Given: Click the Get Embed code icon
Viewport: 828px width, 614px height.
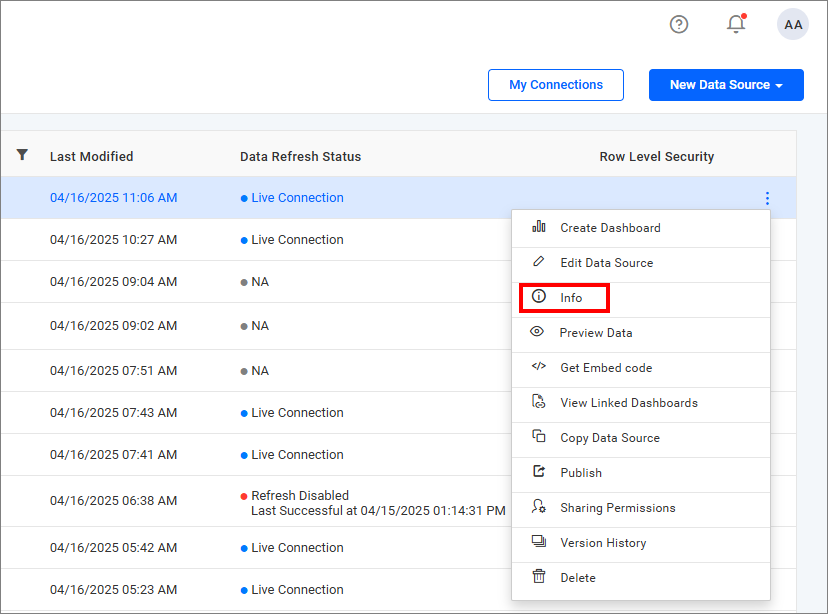Looking at the screenshot, I should tap(539, 367).
